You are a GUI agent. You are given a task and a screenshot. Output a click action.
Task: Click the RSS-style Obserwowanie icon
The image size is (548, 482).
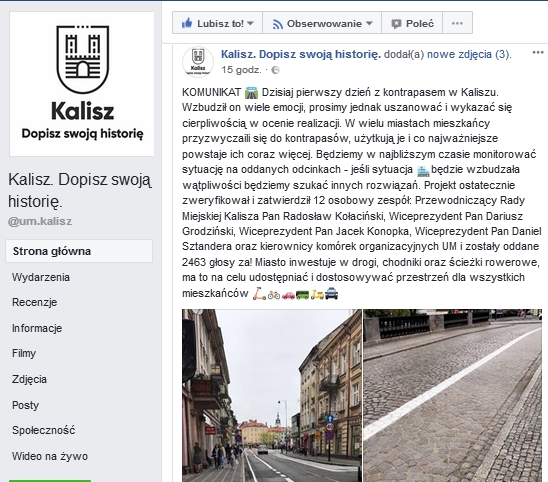(x=277, y=24)
